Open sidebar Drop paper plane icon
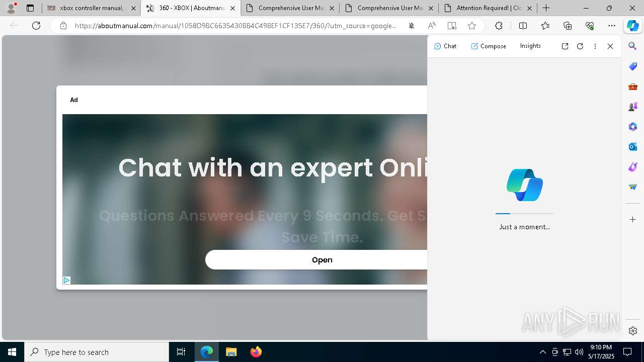Screen dimensions: 644x362 [633, 187]
